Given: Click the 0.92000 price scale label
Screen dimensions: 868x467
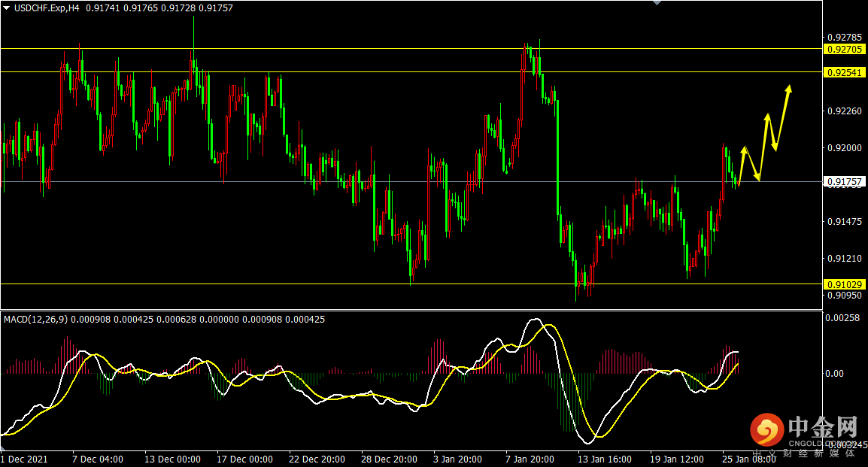Looking at the screenshot, I should coord(844,147).
